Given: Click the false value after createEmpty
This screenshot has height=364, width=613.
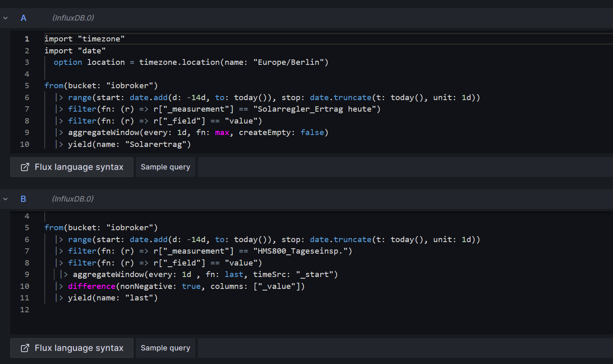Looking at the screenshot, I should pos(312,132).
